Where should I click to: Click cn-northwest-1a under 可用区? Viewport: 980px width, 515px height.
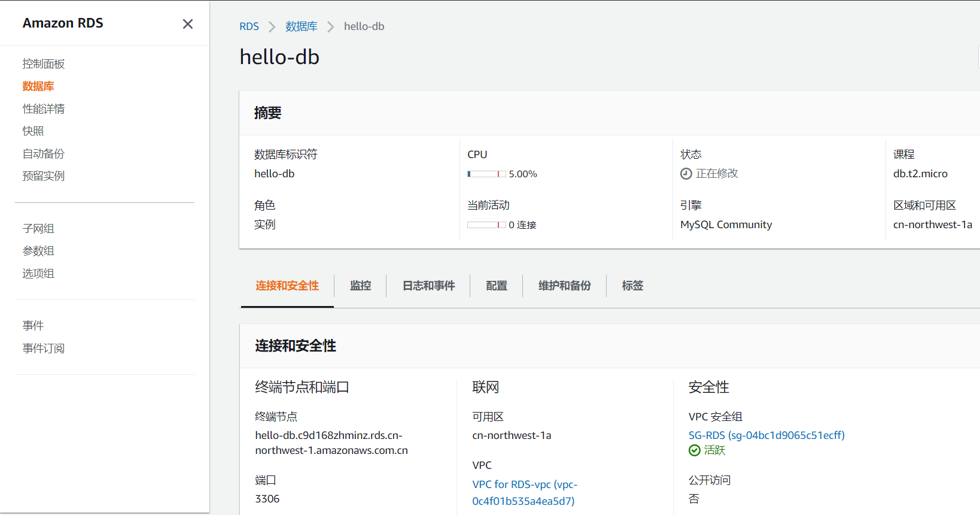click(512, 435)
